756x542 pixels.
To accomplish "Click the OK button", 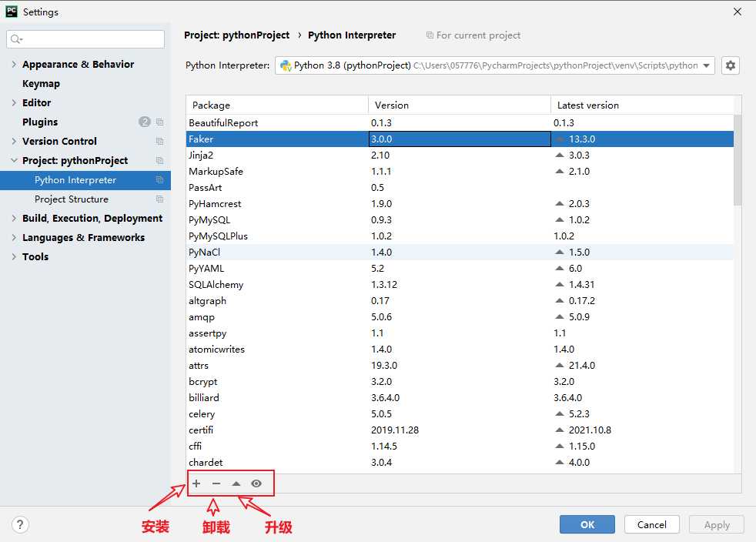I will [x=587, y=524].
